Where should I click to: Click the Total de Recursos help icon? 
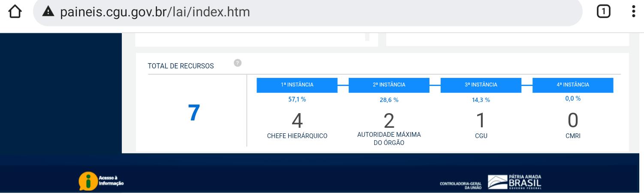pyautogui.click(x=238, y=63)
